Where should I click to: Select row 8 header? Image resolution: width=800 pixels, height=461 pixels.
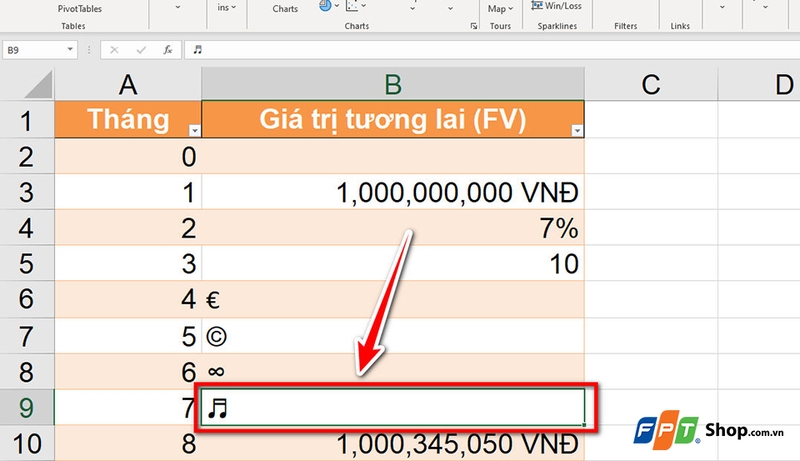pos(27,372)
